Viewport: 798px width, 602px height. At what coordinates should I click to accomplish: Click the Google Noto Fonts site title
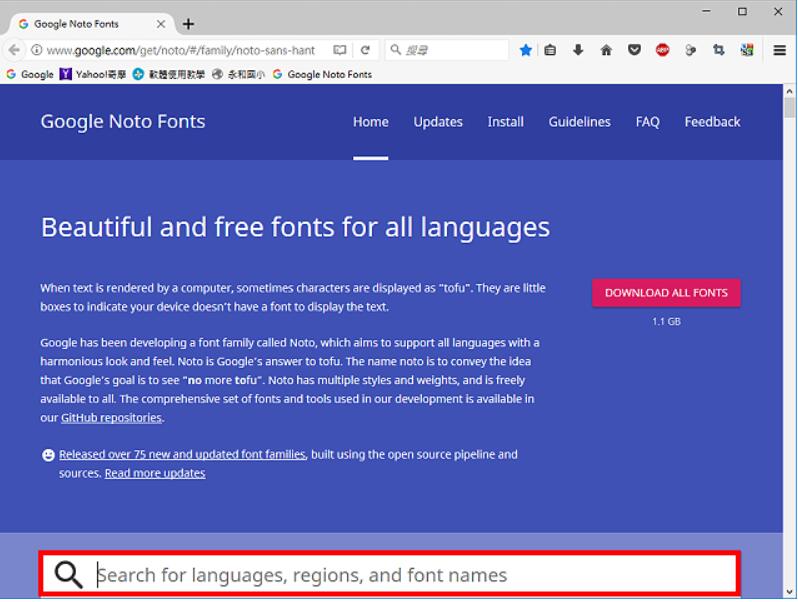click(x=123, y=122)
